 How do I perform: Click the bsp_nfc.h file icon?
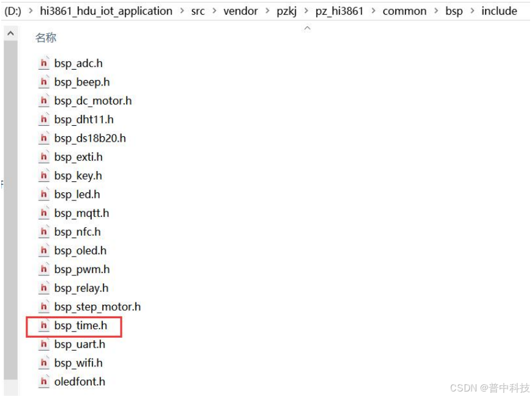(44, 231)
